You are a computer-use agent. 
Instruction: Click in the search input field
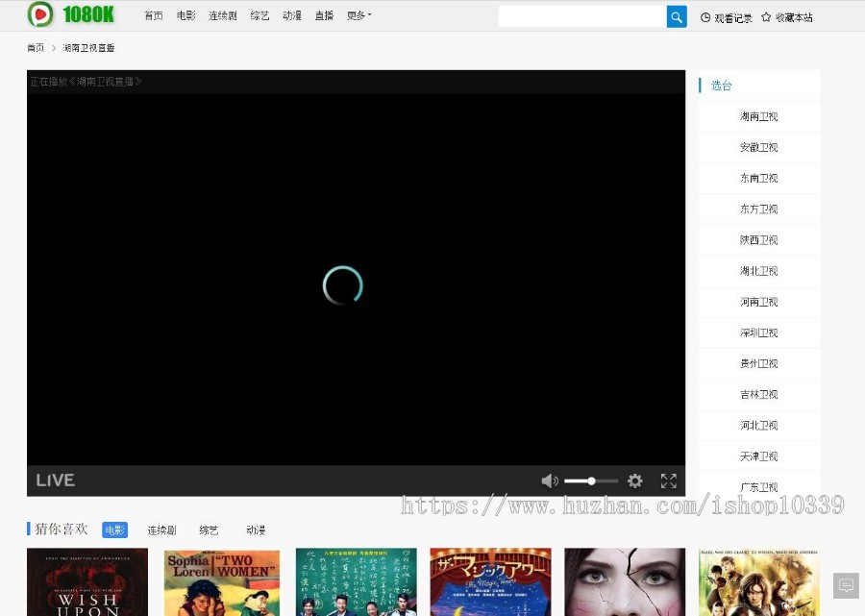tap(581, 16)
